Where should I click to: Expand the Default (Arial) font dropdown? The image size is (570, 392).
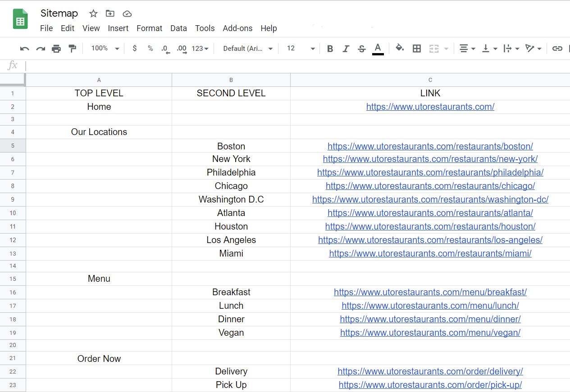[248, 49]
